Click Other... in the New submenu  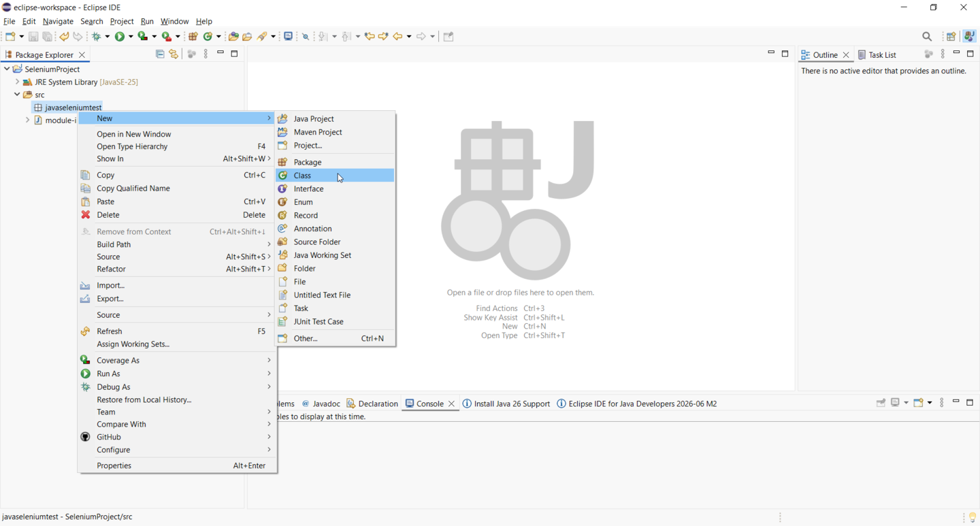[336, 339]
